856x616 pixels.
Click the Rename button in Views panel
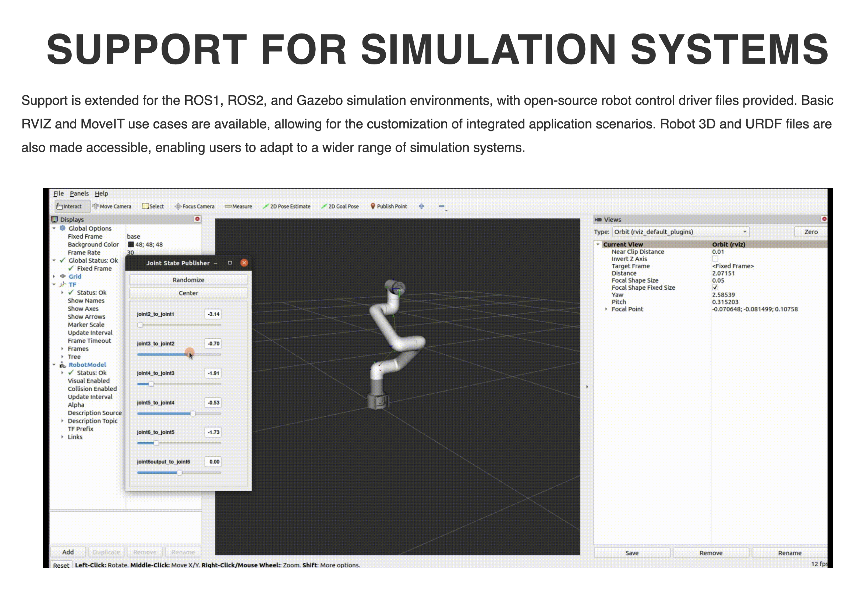click(789, 553)
